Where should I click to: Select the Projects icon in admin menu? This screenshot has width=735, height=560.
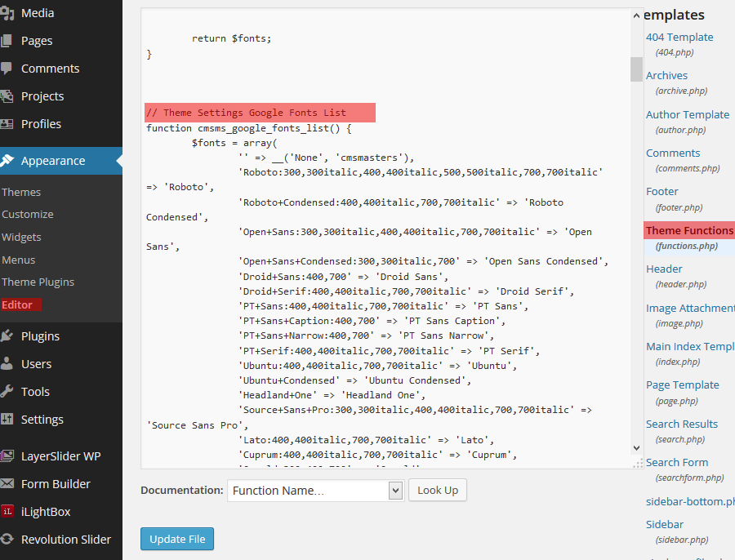pos(7,96)
